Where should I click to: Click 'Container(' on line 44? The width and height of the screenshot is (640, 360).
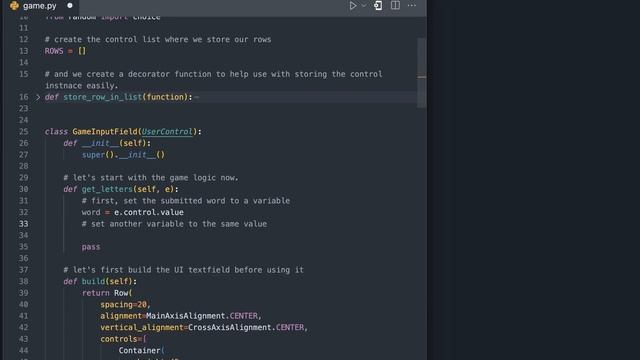(141, 350)
